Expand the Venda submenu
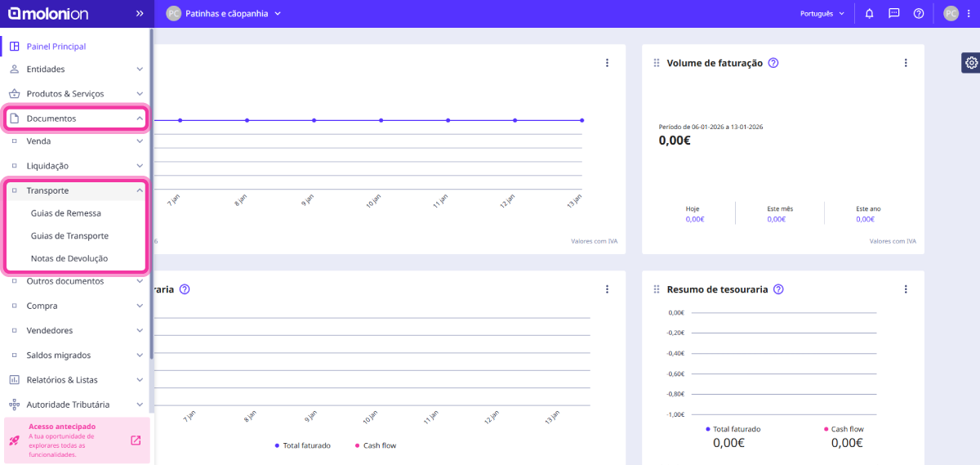Image resolution: width=980 pixels, height=465 pixels. pyautogui.click(x=75, y=141)
